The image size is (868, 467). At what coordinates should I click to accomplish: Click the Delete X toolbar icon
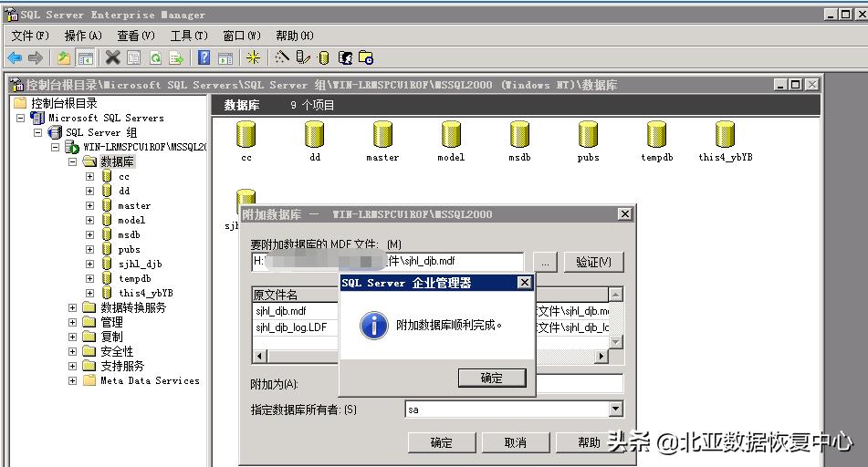113,57
